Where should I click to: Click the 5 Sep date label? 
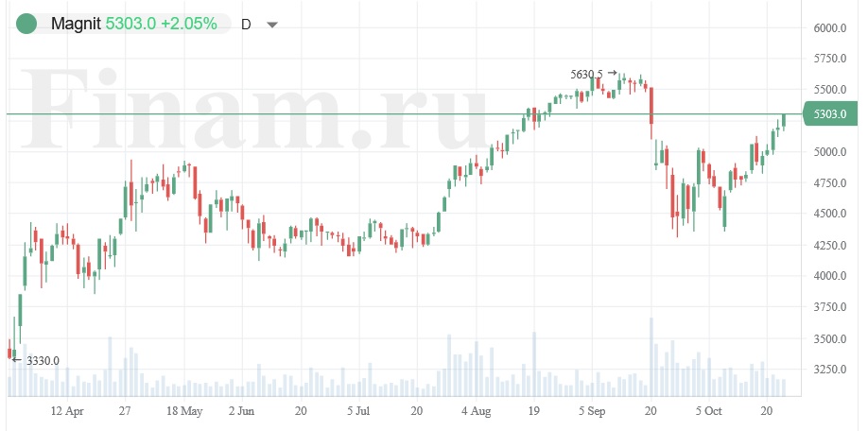point(591,411)
